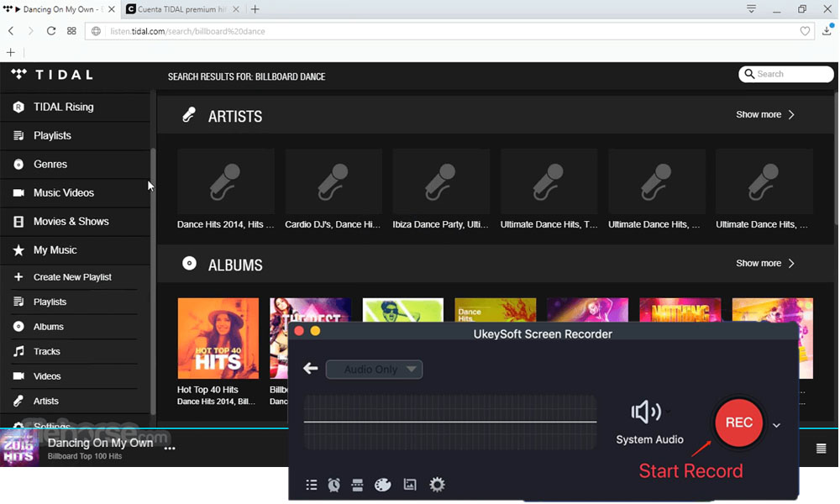Open Hot Top 40 Hits album cover

(x=218, y=339)
